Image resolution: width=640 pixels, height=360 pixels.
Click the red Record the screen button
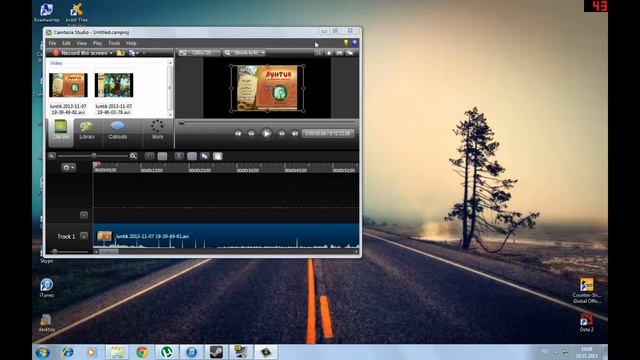[x=81, y=53]
